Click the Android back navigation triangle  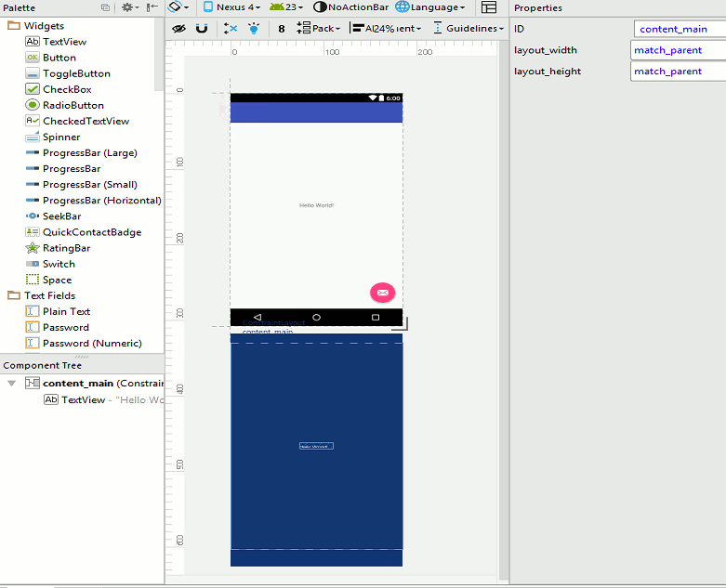coord(257,318)
